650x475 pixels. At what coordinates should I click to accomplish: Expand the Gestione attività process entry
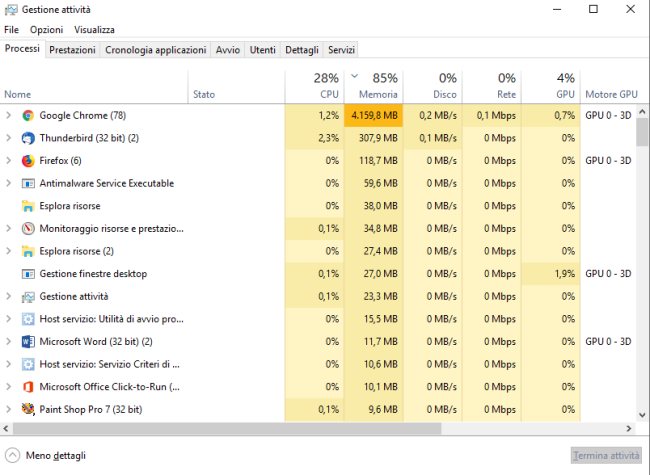click(9, 296)
